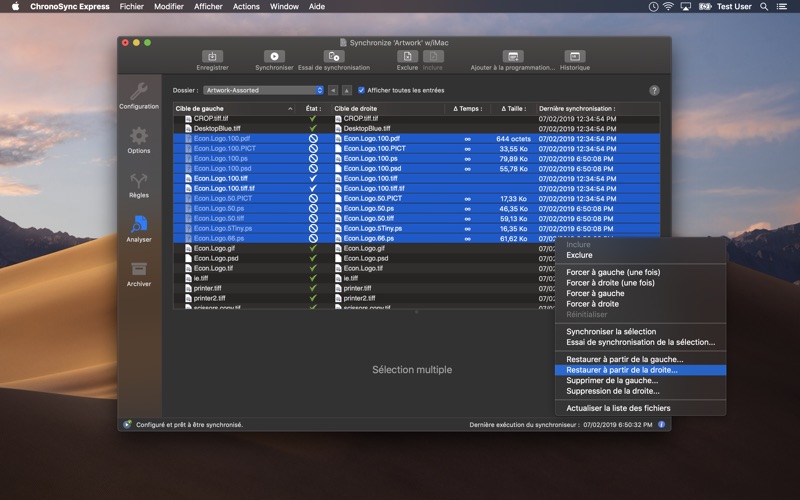Open the Afficher menu
The height and width of the screenshot is (500, 800).
[208, 7]
